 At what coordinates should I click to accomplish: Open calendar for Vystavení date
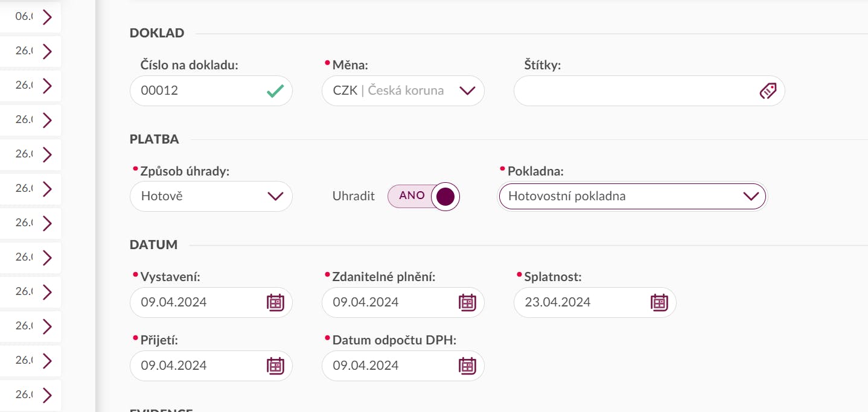click(275, 302)
